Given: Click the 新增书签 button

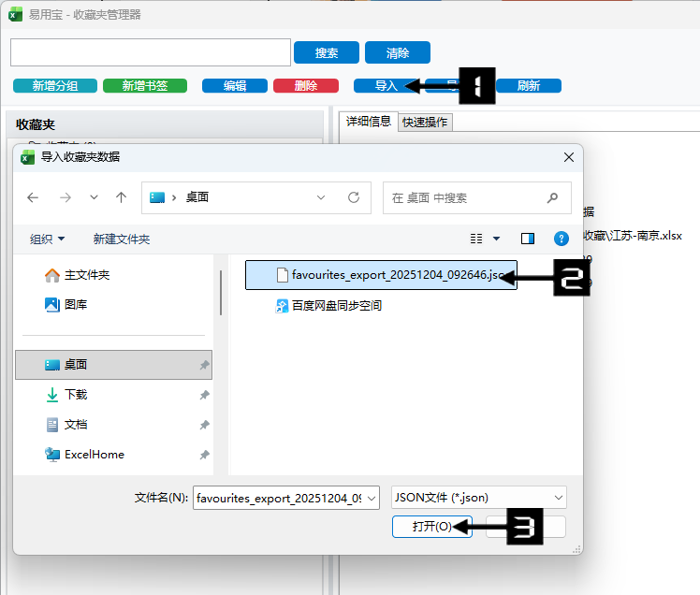Looking at the screenshot, I should pyautogui.click(x=145, y=86).
